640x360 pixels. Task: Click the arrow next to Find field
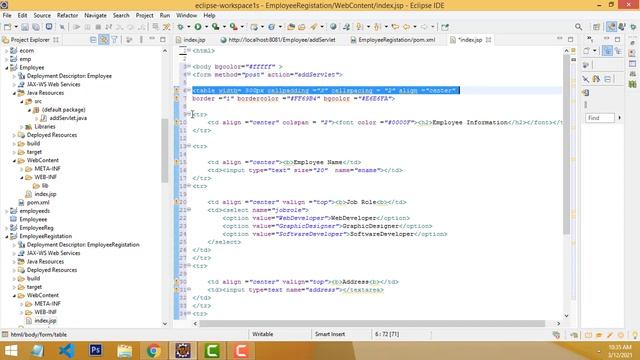(x=620, y=118)
